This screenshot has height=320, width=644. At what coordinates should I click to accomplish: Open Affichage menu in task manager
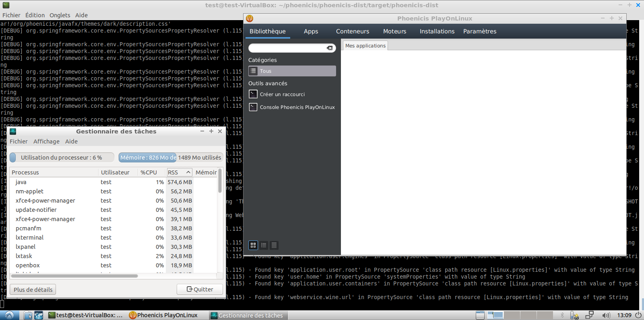[x=46, y=142]
